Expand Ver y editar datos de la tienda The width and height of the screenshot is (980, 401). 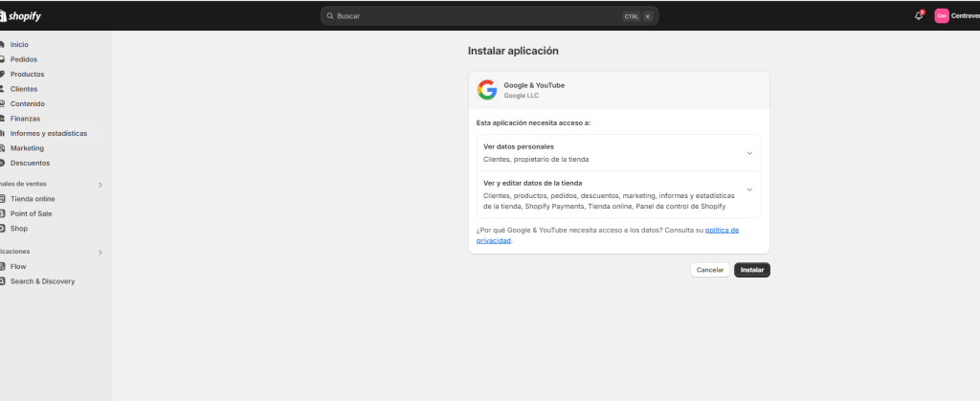pyautogui.click(x=749, y=189)
